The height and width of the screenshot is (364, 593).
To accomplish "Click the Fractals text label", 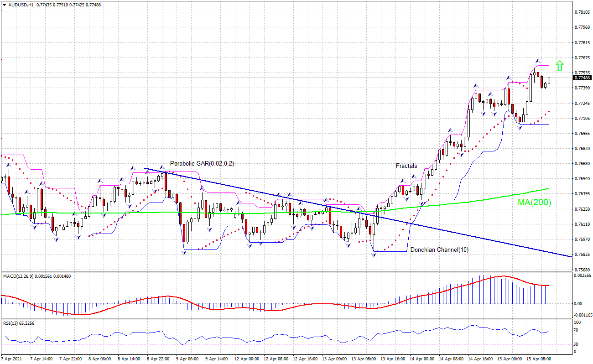I will pos(406,166).
